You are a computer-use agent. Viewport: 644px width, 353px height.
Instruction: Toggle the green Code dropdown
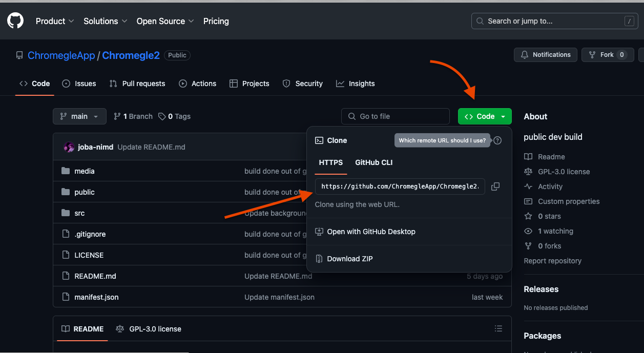485,116
